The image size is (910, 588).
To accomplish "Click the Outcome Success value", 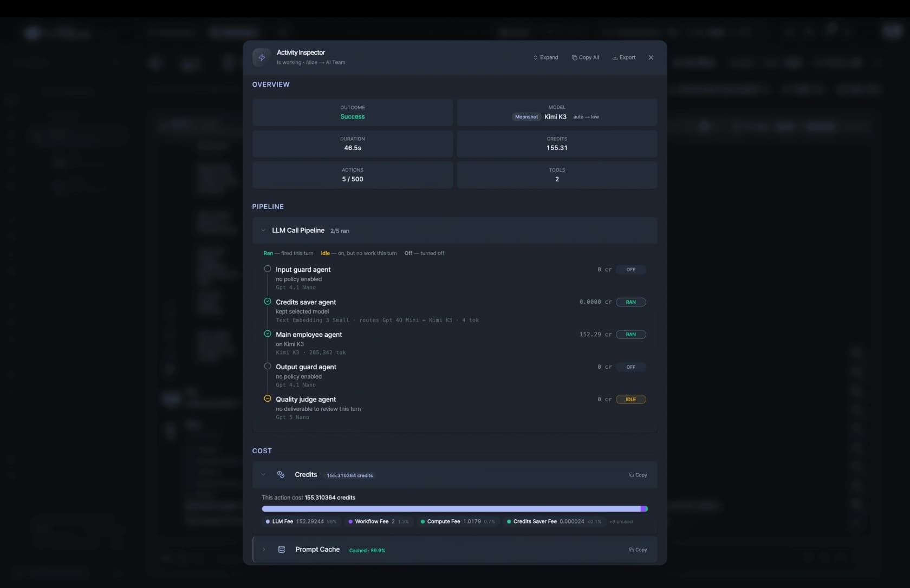I will (x=353, y=117).
